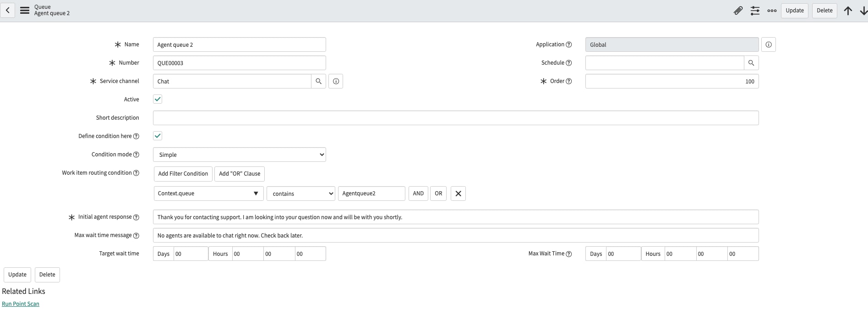Open the attachments paperclip icon
Viewport: 868px width, 315px height.
tap(738, 11)
